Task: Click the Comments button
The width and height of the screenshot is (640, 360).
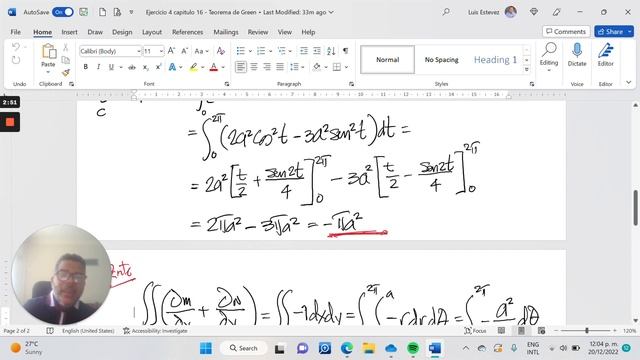Action: [566, 31]
